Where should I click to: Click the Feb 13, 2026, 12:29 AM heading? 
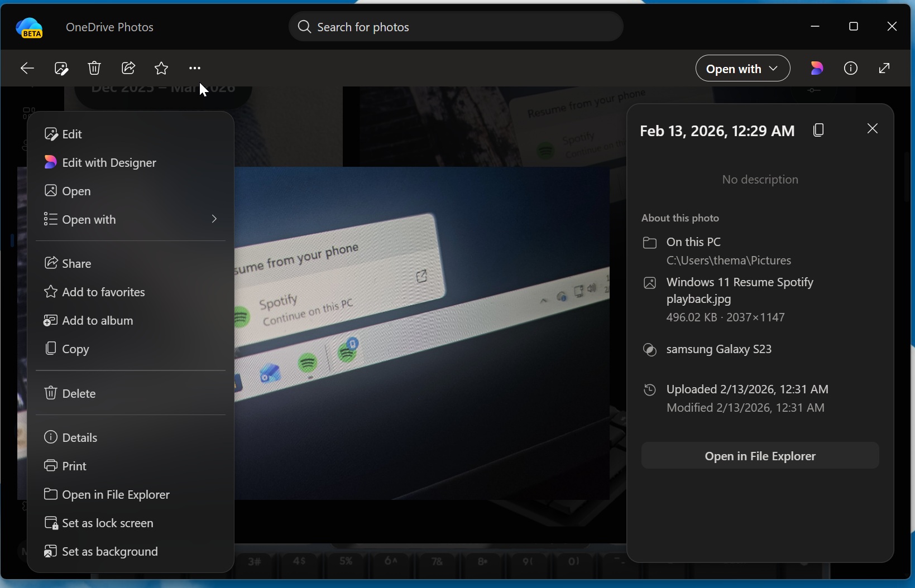717,131
